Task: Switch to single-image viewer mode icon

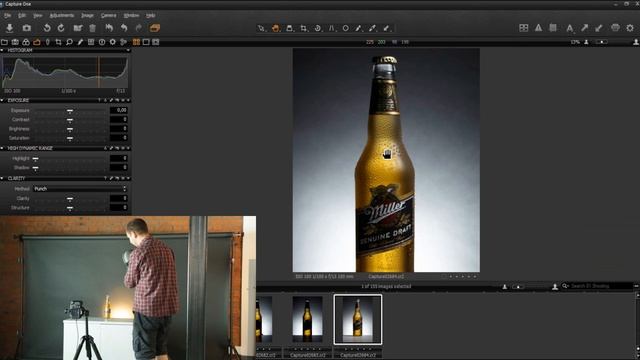Action: click(x=146, y=42)
